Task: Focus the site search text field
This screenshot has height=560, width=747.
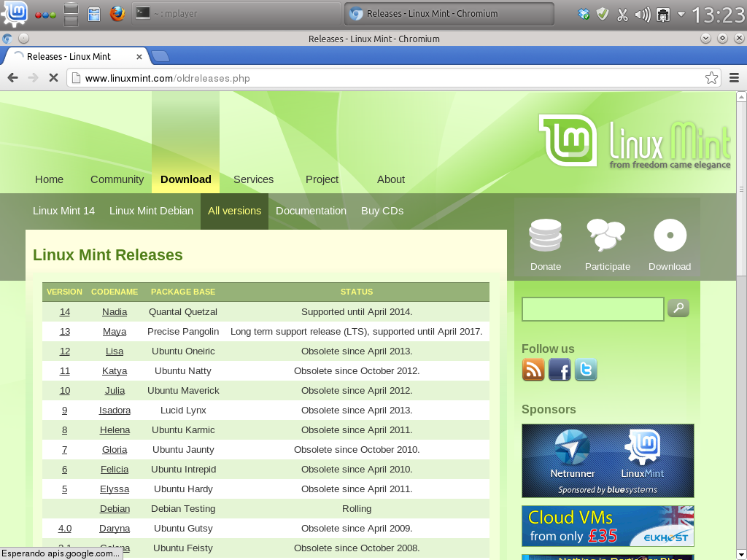Action: (592, 309)
